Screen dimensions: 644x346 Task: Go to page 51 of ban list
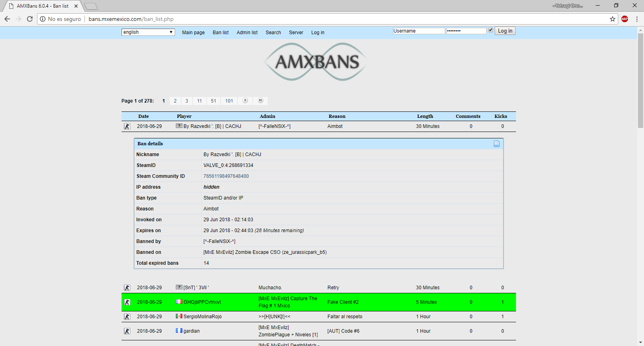(213, 101)
